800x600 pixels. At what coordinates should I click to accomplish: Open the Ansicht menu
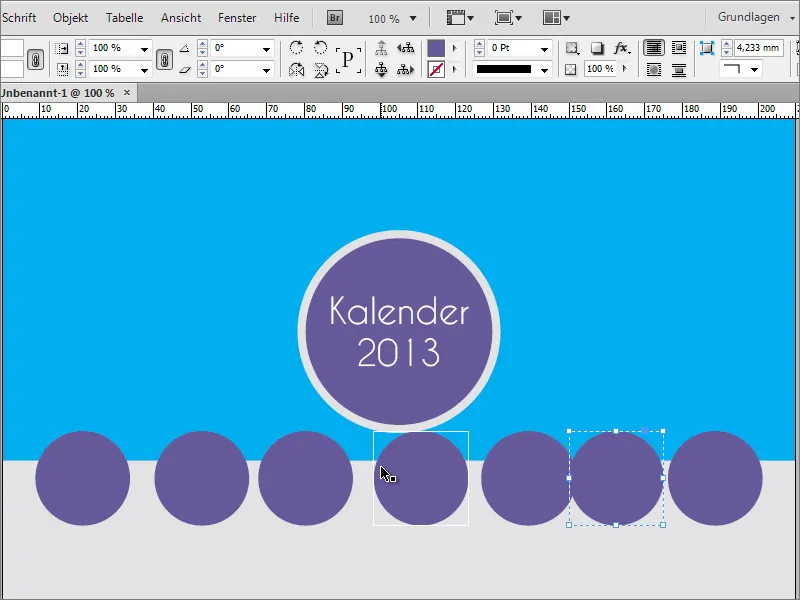pos(181,17)
